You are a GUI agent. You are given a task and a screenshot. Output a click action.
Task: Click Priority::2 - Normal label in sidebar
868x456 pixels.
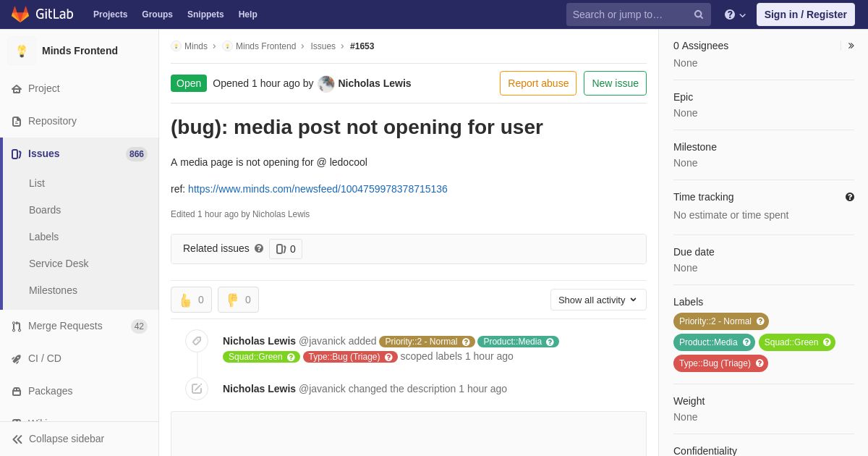tap(721, 321)
